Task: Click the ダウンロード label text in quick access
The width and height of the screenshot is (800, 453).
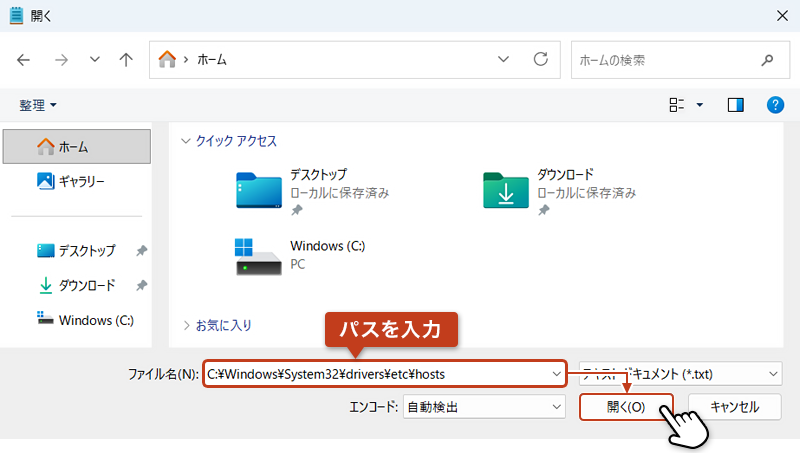Action: [x=565, y=174]
